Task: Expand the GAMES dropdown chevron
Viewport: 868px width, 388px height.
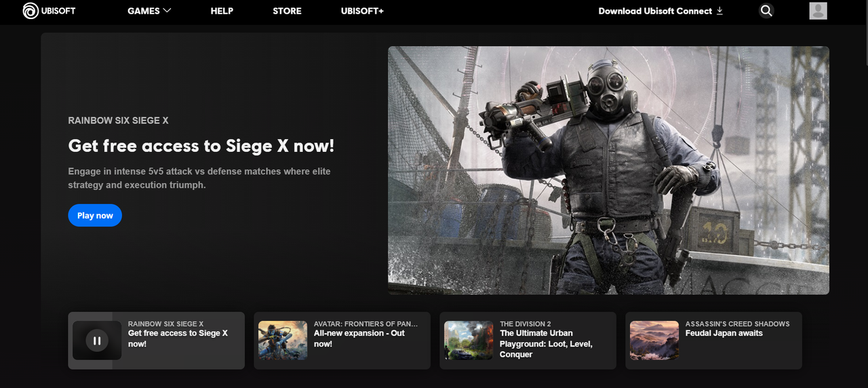Action: coord(167,10)
